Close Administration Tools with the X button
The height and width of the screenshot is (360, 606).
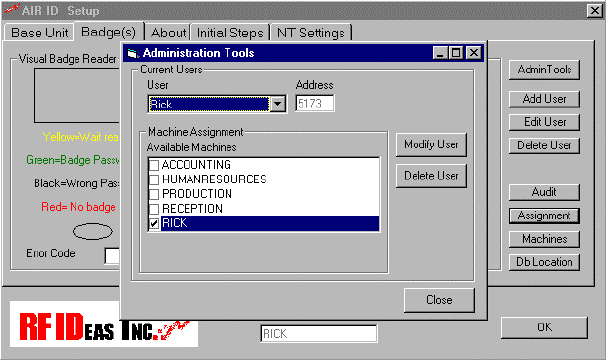tap(473, 53)
